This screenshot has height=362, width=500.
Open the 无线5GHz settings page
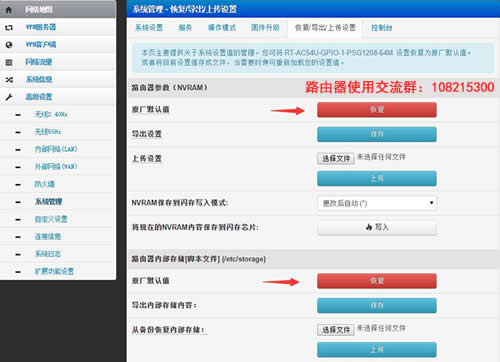(48, 132)
